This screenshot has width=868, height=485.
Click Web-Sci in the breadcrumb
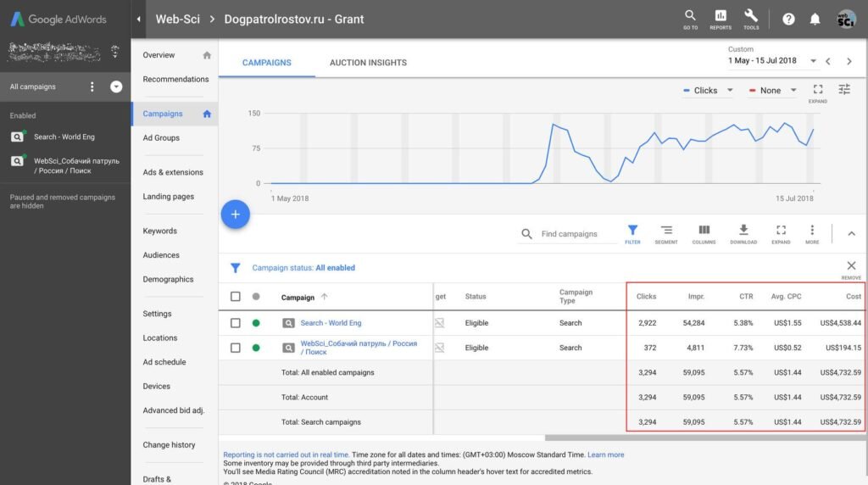point(177,19)
